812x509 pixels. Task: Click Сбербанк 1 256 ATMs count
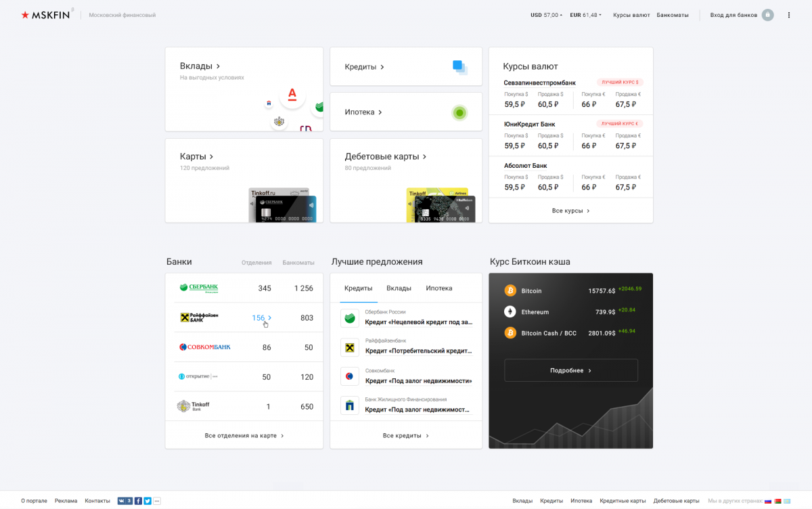(x=304, y=288)
